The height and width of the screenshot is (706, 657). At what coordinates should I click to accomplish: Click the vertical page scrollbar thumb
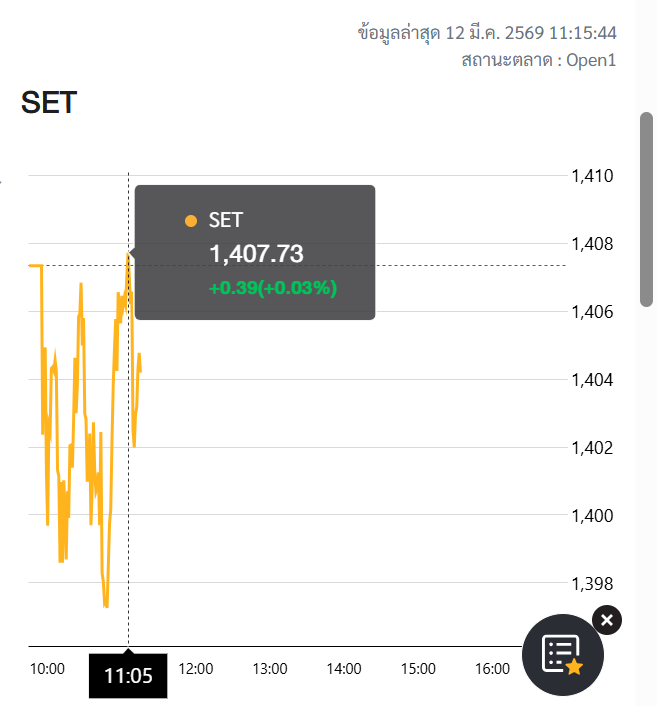[646, 210]
